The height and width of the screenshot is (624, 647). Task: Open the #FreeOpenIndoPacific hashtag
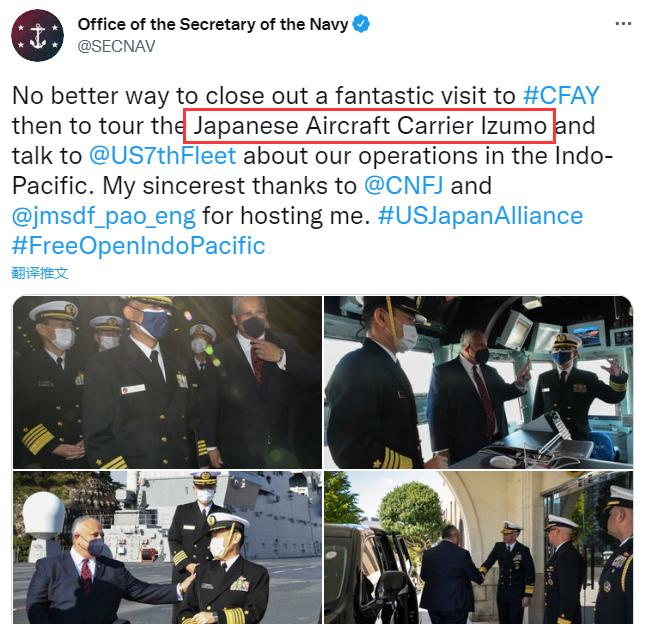(139, 246)
